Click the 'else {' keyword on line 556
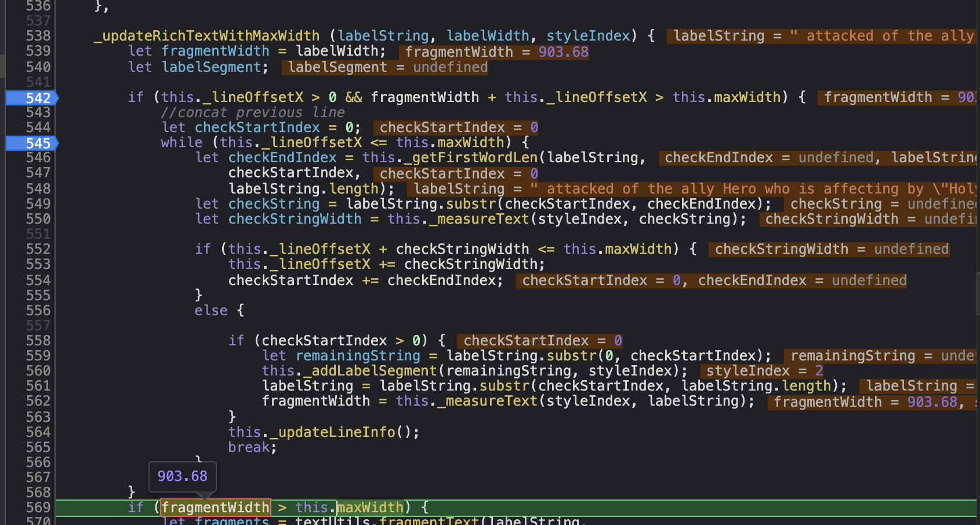Screen dimensions: 980x525 click(219, 311)
